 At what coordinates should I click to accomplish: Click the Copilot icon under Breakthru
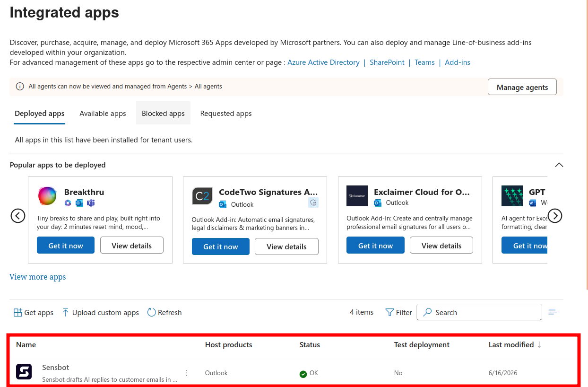click(x=68, y=203)
